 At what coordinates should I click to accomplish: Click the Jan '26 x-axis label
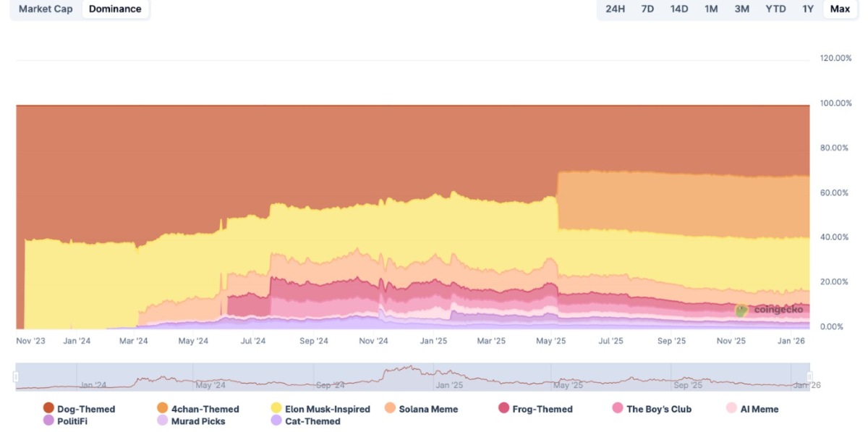[x=791, y=340]
